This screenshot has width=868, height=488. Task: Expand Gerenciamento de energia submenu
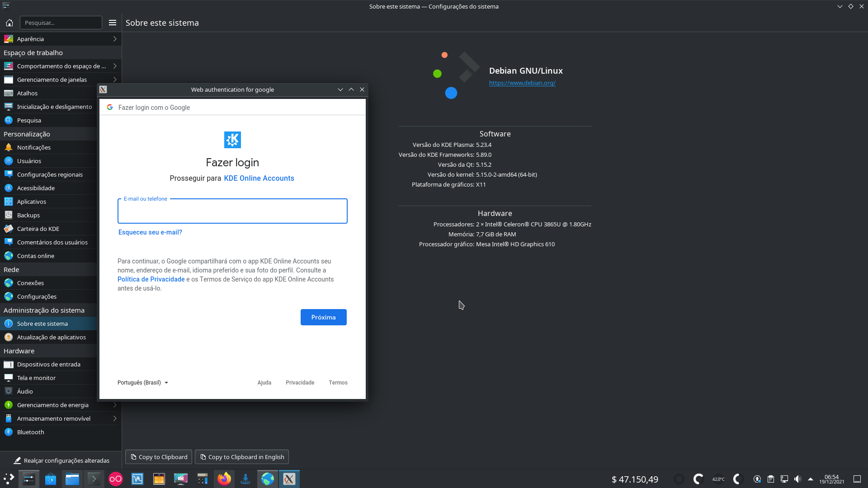tap(115, 405)
